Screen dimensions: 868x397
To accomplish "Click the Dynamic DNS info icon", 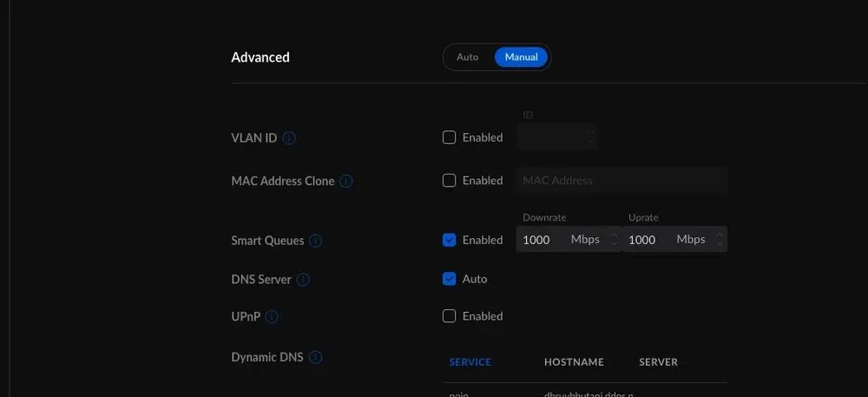I will tap(316, 357).
